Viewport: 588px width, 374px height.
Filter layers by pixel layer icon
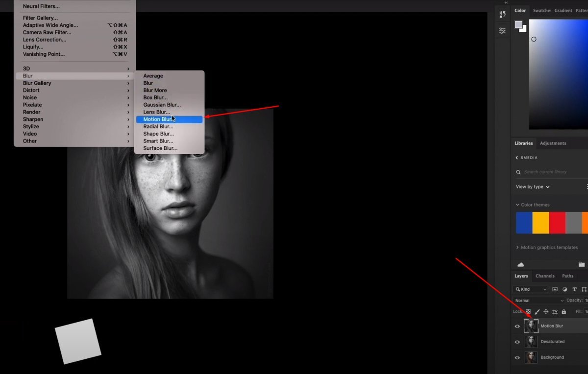555,289
